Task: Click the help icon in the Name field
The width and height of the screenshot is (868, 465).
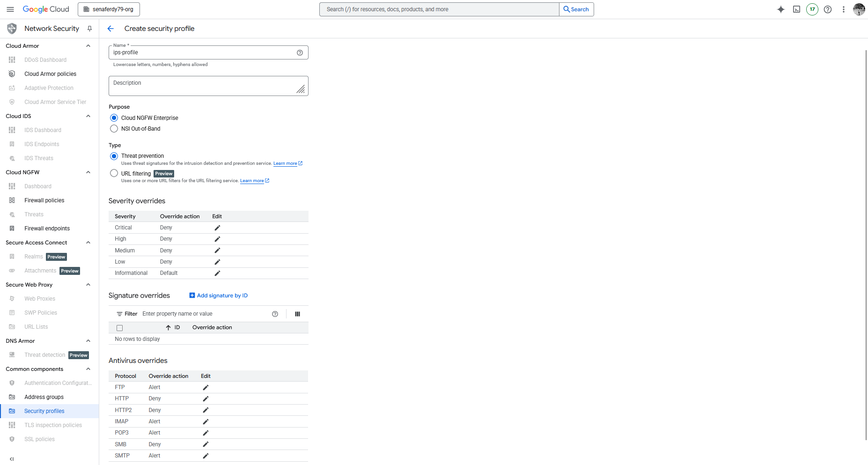Action: click(x=300, y=52)
